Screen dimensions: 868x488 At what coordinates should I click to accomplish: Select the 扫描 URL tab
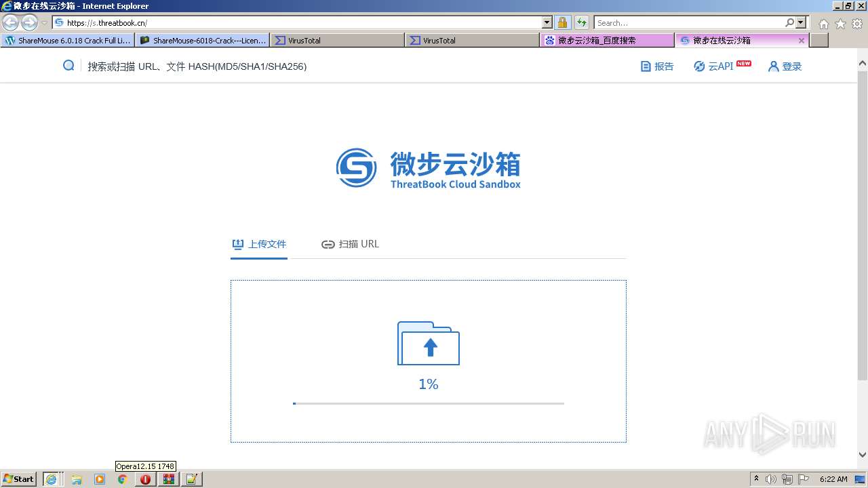[x=350, y=244]
